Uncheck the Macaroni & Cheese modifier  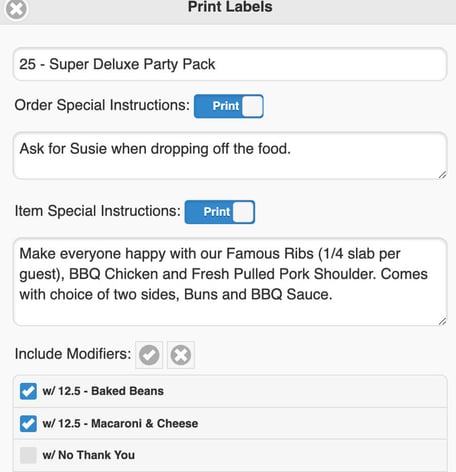pos(28,424)
